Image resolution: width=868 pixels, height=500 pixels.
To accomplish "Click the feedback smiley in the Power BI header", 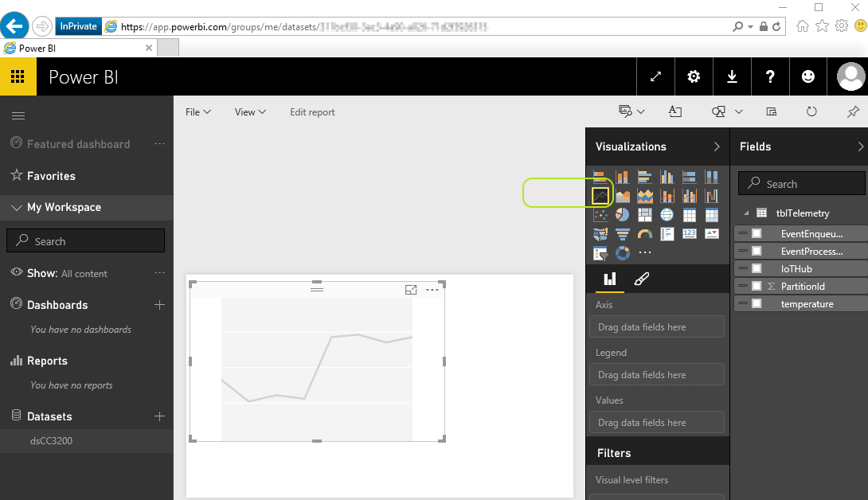I will pos(808,76).
